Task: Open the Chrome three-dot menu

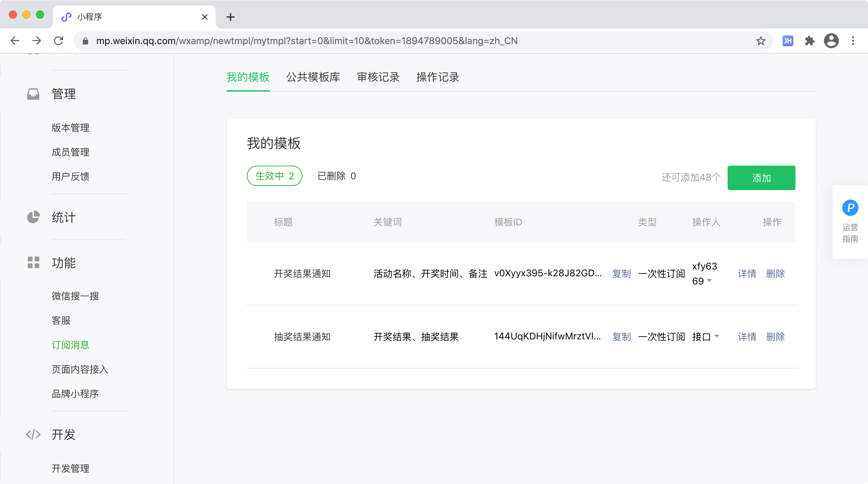Action: point(853,41)
